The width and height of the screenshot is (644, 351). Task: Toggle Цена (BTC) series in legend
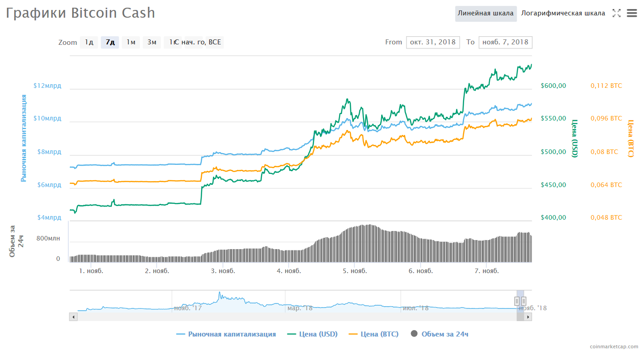click(x=374, y=334)
